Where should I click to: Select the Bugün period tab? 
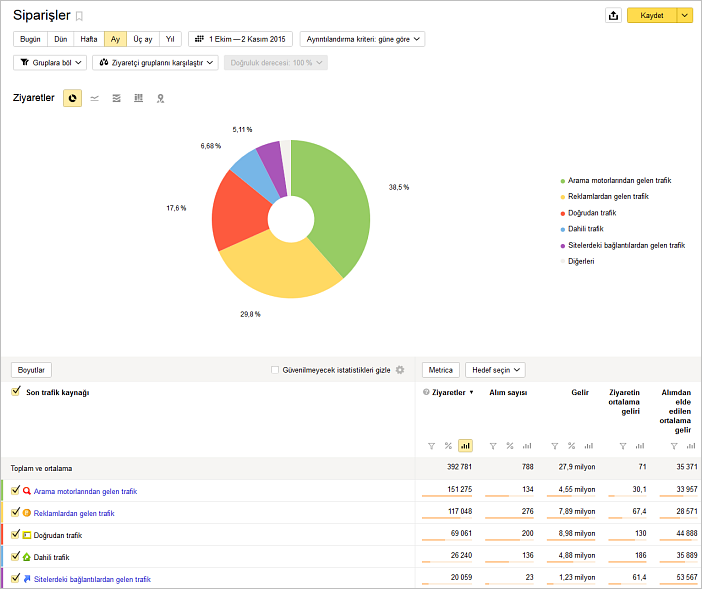[x=30, y=39]
